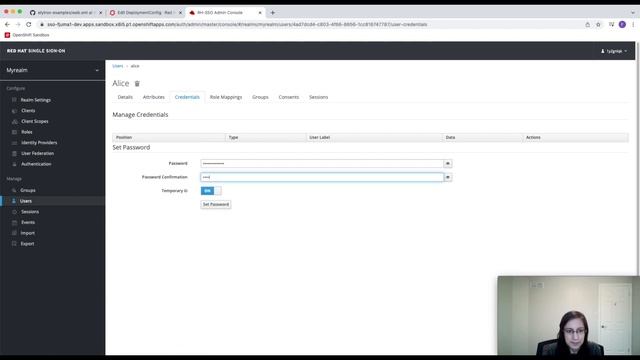This screenshot has width=640, height=360.
Task: Click the share icon in address bar
Action: [x=588, y=24]
